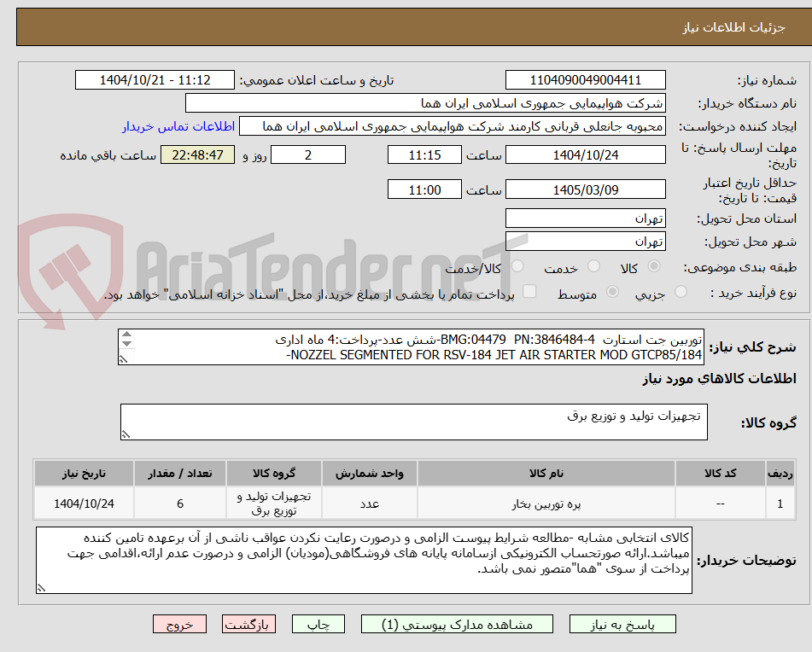Select the کالا radio button

[654, 266]
